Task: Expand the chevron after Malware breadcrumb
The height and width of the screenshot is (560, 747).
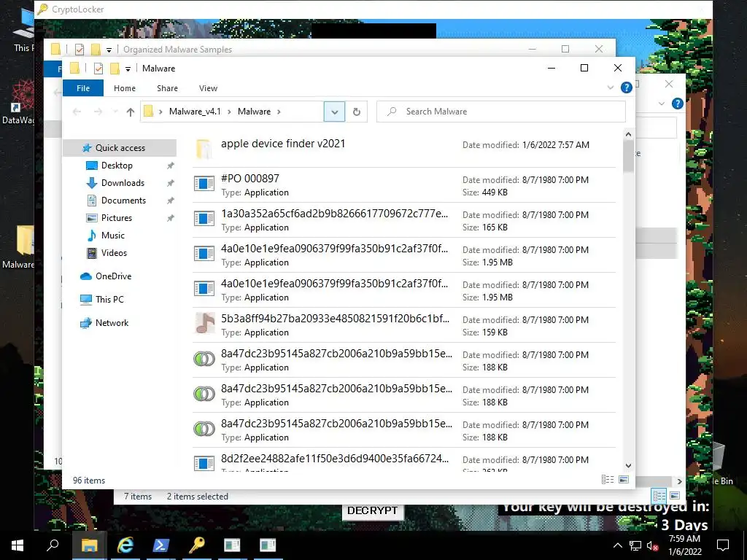Action: tap(279, 112)
